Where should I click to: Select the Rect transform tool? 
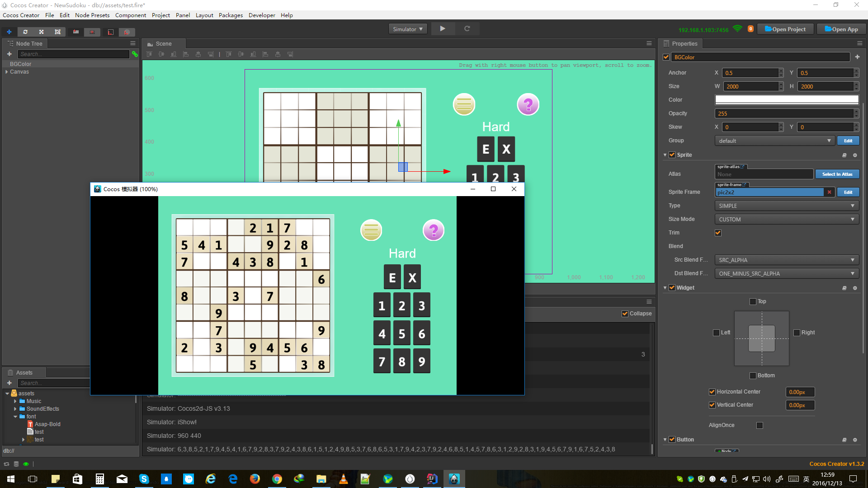57,32
